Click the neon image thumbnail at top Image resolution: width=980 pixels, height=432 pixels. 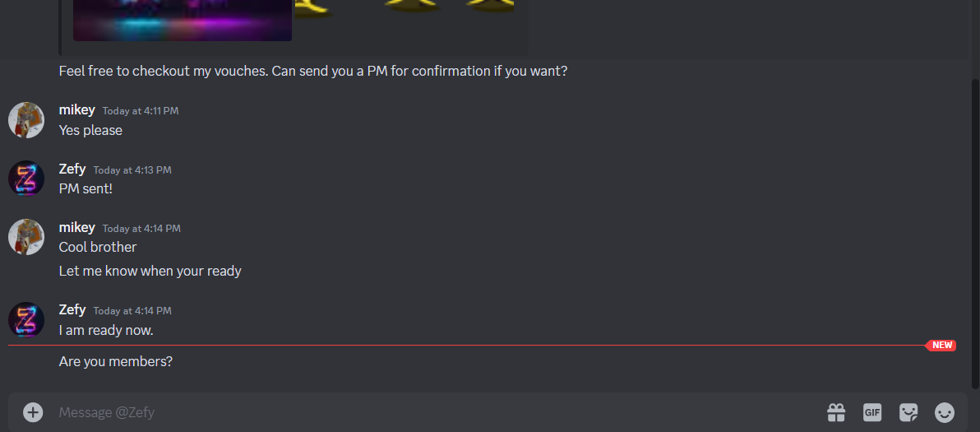[x=183, y=20]
